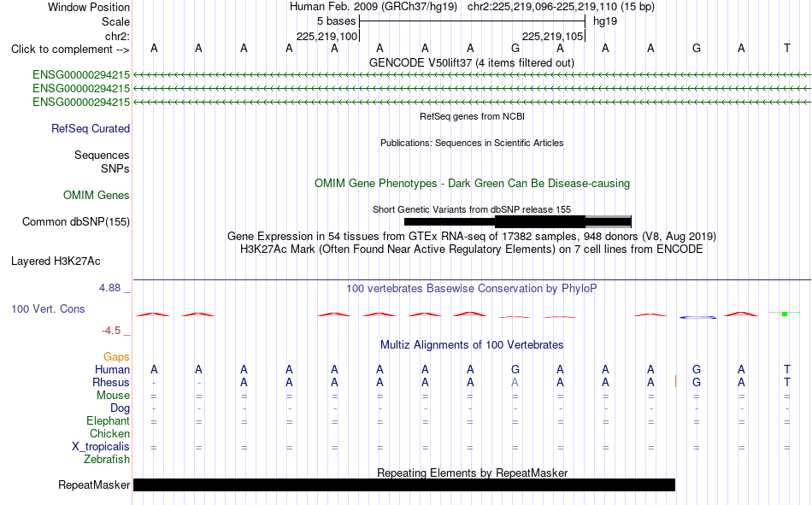Select the SNPs track label
The height and width of the screenshot is (505, 812).
coord(115,169)
